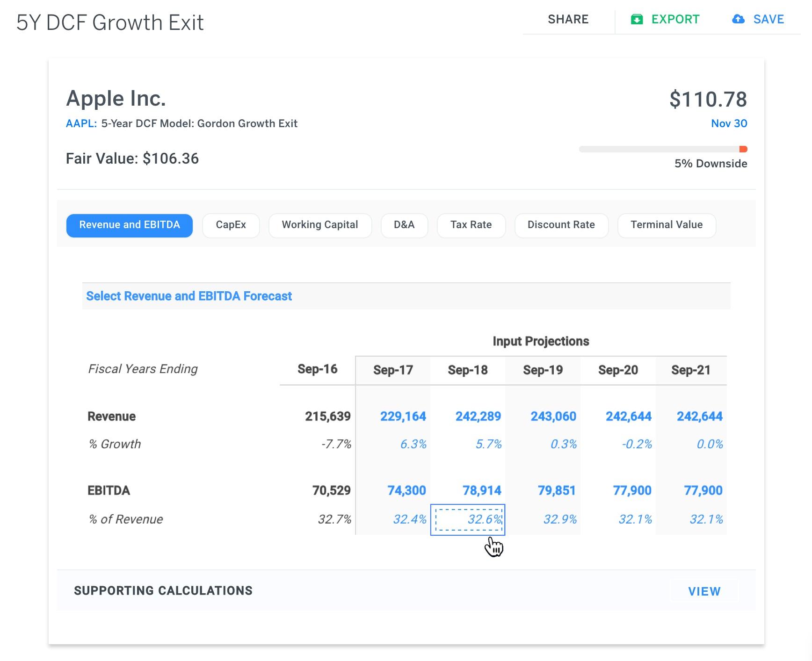Click the Sep-21 column header

[691, 370]
